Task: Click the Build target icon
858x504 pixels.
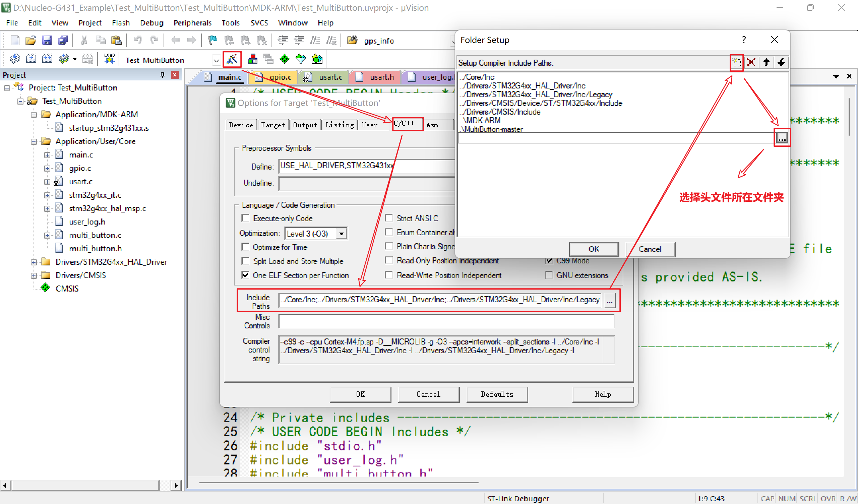Action: point(31,59)
